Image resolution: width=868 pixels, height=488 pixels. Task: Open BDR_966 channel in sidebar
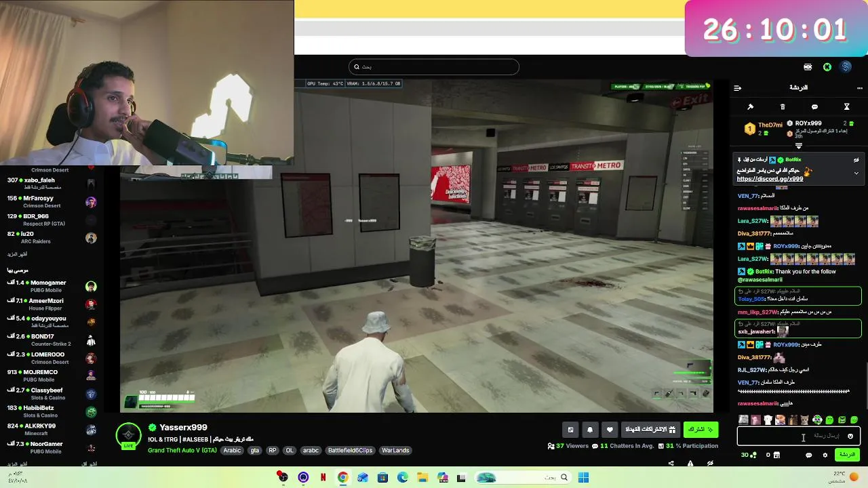52,220
